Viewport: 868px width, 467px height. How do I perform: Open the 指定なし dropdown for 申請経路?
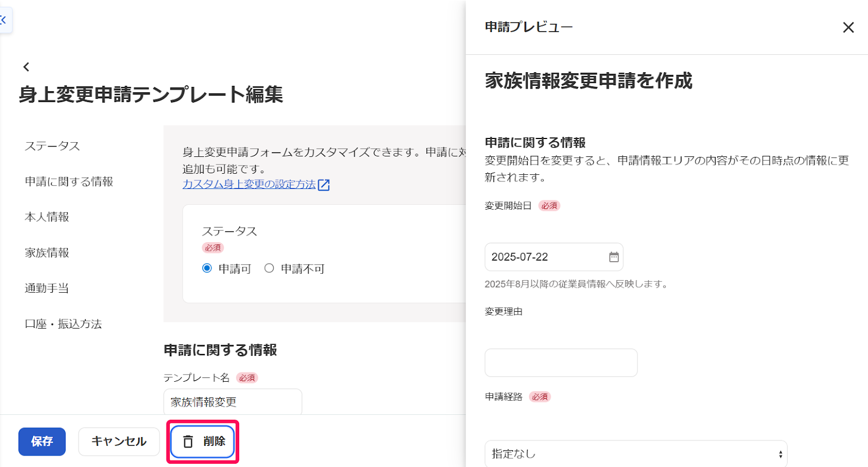pos(636,454)
